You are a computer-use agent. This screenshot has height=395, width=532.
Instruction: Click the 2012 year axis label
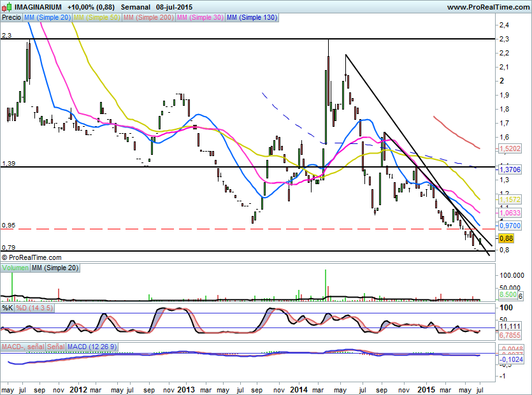(78, 389)
